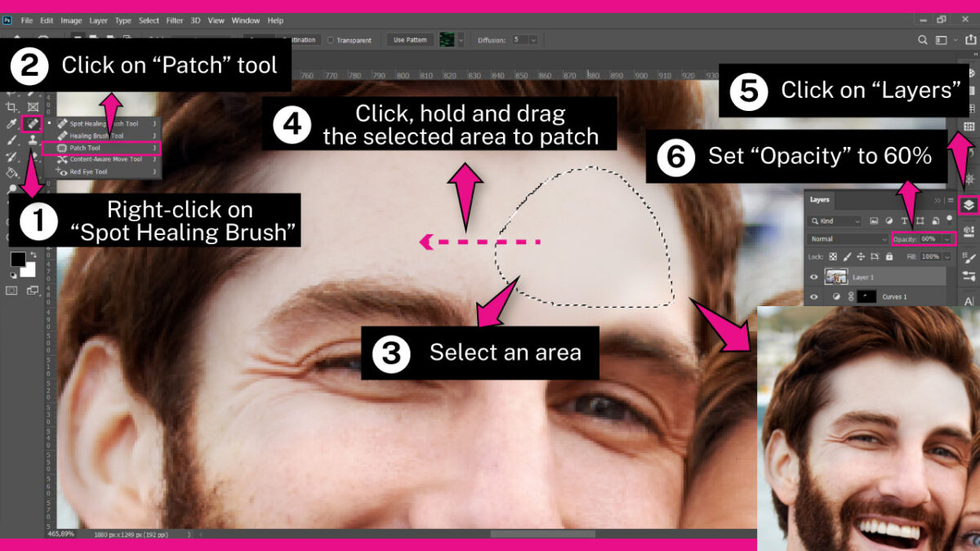Hide the Layer 1 layer
This screenshot has height=551, width=980.
[x=814, y=276]
